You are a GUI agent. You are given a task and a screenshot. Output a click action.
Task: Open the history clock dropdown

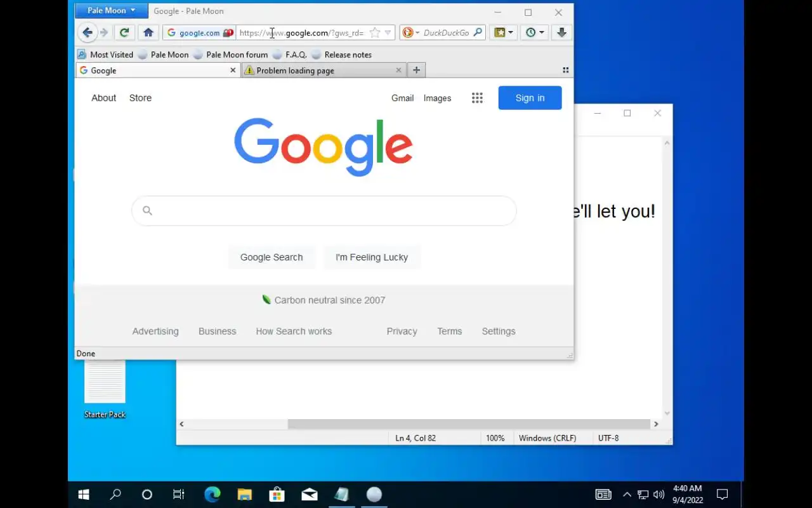pos(534,33)
